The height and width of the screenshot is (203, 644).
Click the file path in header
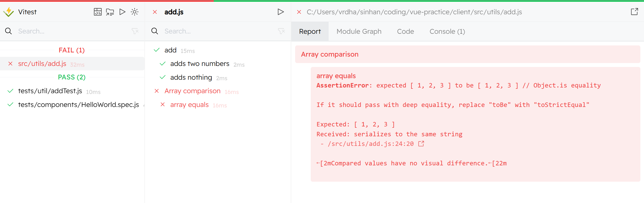414,12
